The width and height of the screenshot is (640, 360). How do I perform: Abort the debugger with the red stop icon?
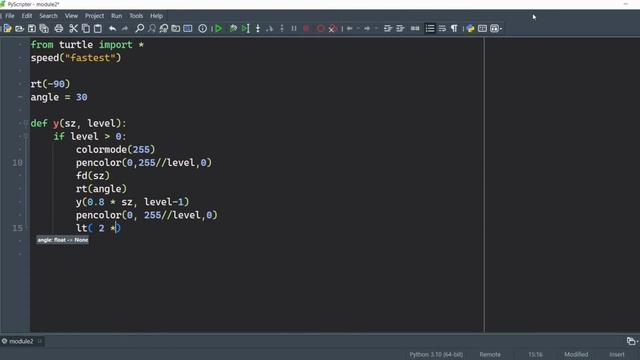point(306,29)
